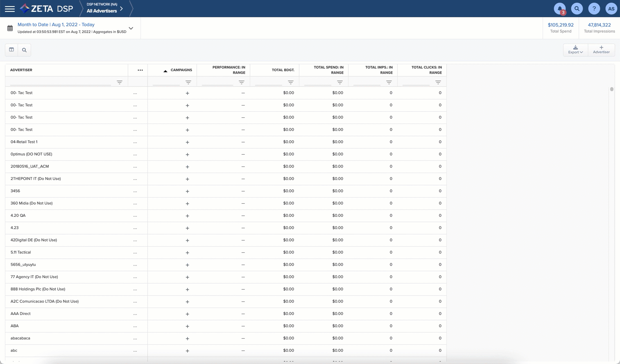Sort by the Campaigns column header
The image size is (620, 364).
tap(181, 70)
